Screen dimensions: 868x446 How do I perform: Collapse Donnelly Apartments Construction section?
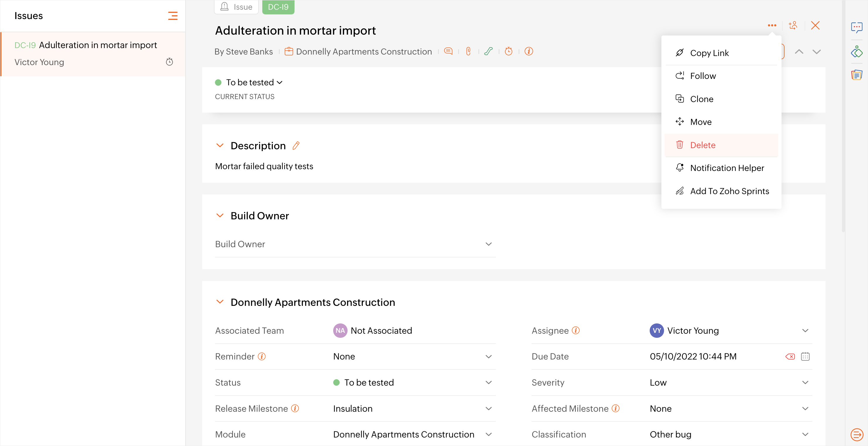[x=220, y=302]
